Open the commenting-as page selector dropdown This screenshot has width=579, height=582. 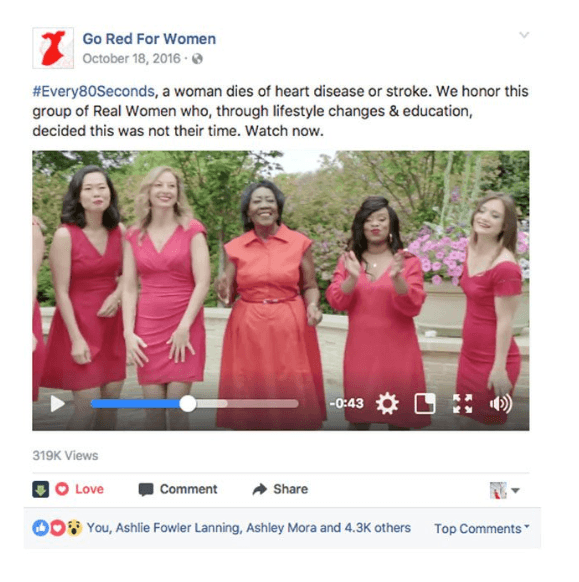click(504, 490)
